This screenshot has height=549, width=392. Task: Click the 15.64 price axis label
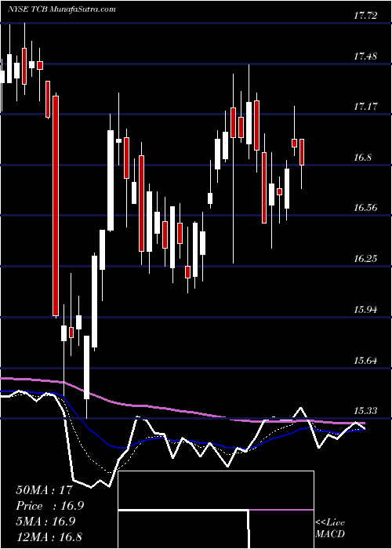coord(365,361)
